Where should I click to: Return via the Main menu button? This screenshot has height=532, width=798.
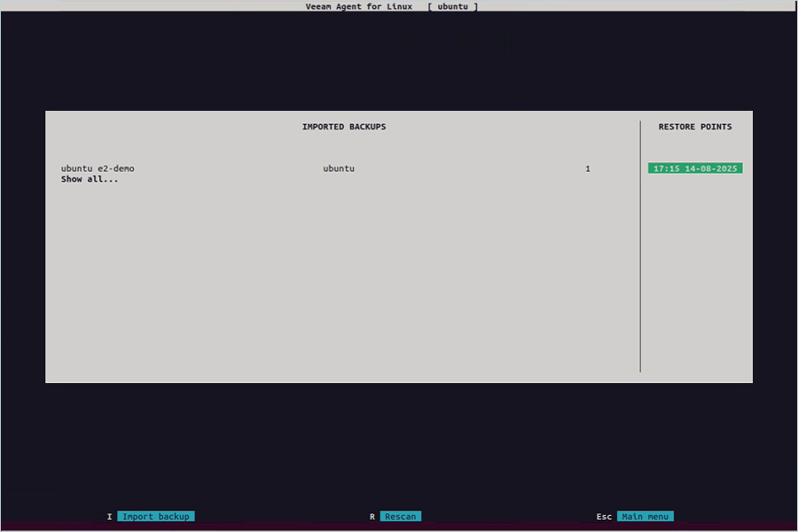(x=645, y=516)
